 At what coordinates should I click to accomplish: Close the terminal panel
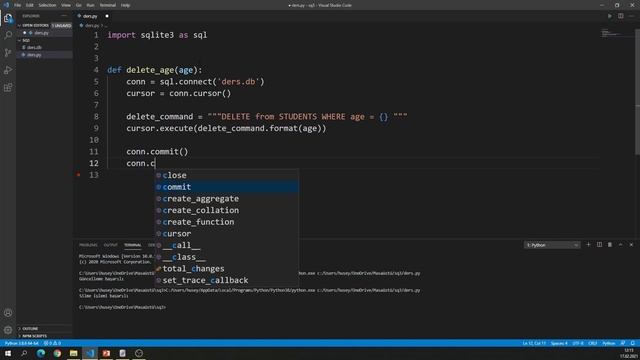631,244
